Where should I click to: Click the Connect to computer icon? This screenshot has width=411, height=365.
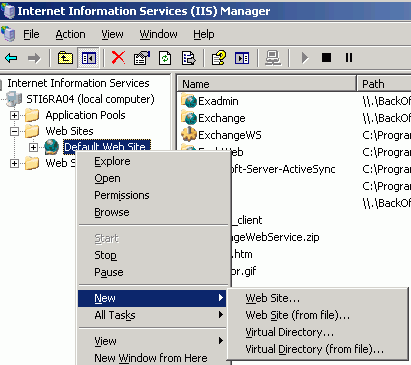click(273, 58)
